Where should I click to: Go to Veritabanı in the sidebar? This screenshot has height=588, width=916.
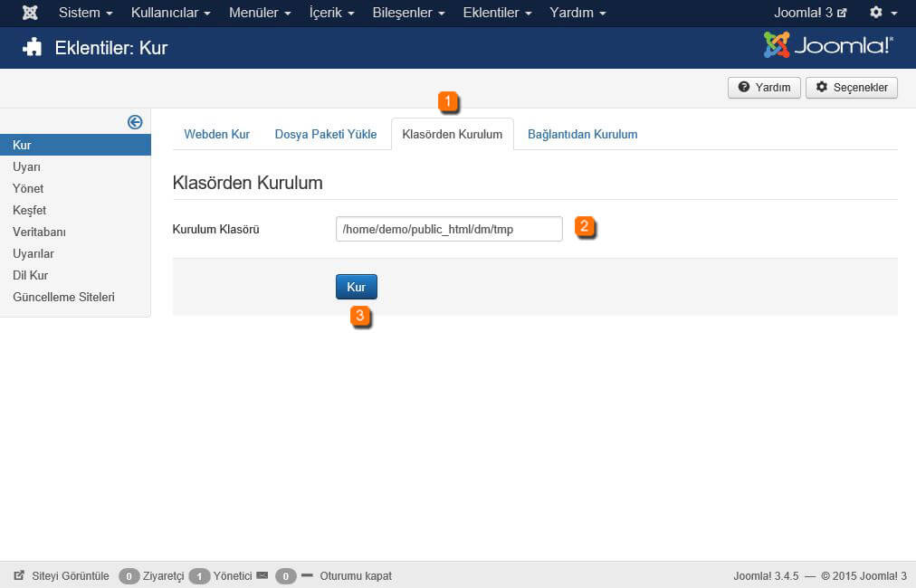click(x=39, y=232)
